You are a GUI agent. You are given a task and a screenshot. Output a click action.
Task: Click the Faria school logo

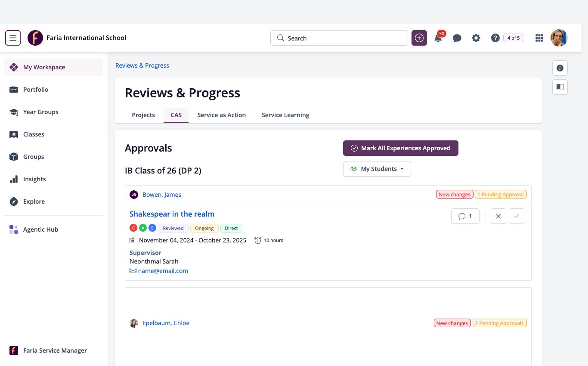click(35, 38)
